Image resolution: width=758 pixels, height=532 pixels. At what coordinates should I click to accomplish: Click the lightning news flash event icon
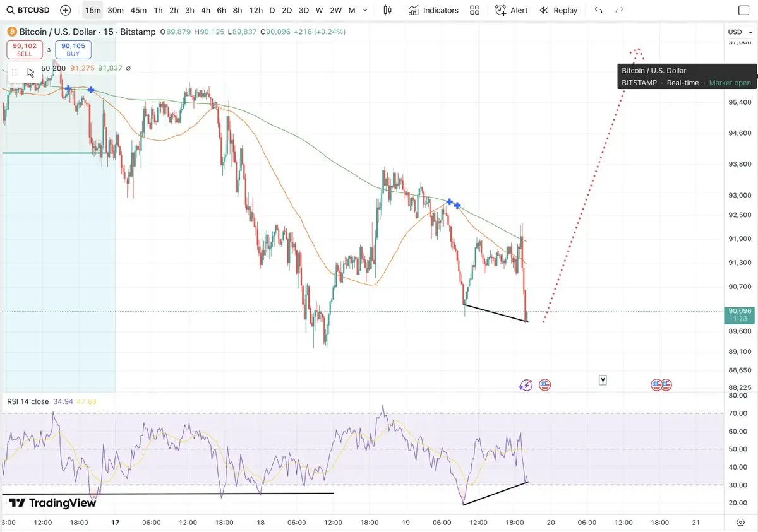526,385
